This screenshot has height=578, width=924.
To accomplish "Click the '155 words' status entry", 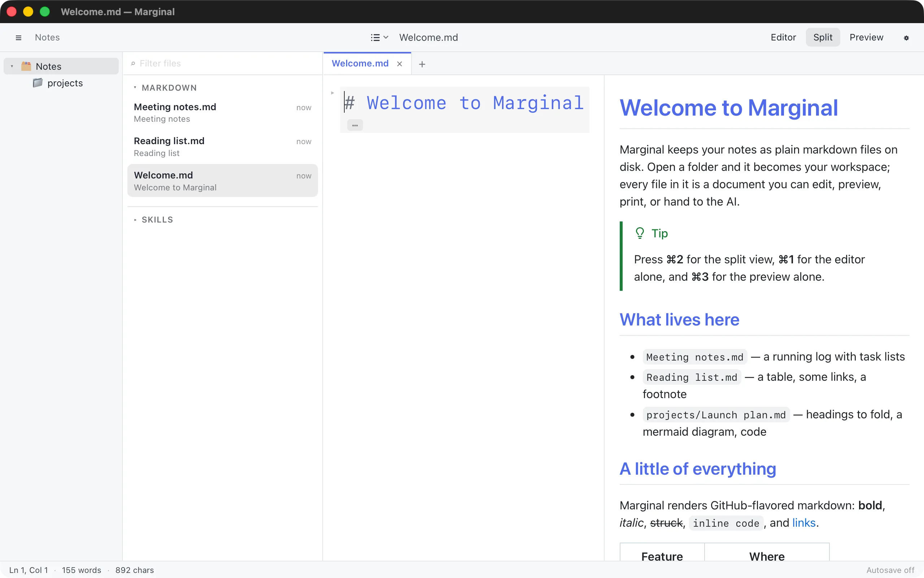I will (x=81, y=570).
